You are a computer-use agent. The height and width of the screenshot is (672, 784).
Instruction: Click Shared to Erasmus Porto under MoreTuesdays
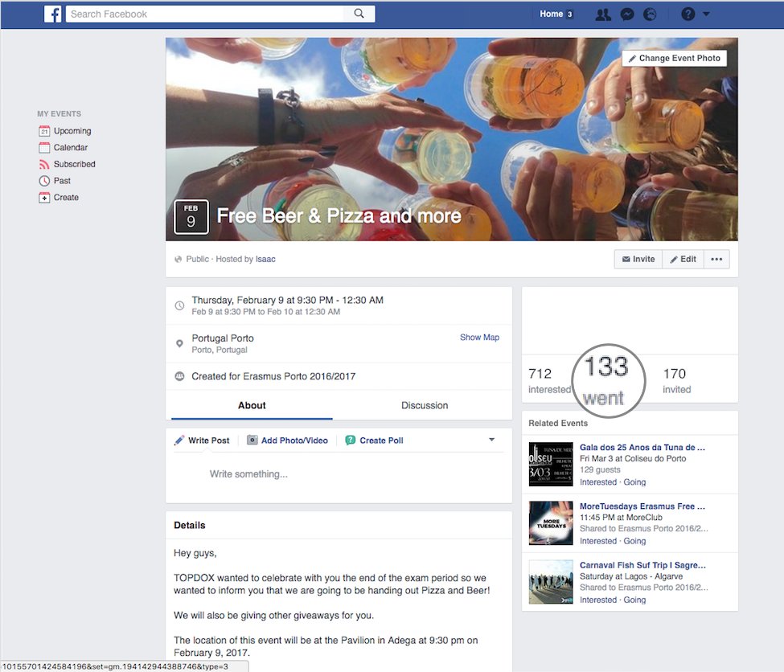(644, 529)
